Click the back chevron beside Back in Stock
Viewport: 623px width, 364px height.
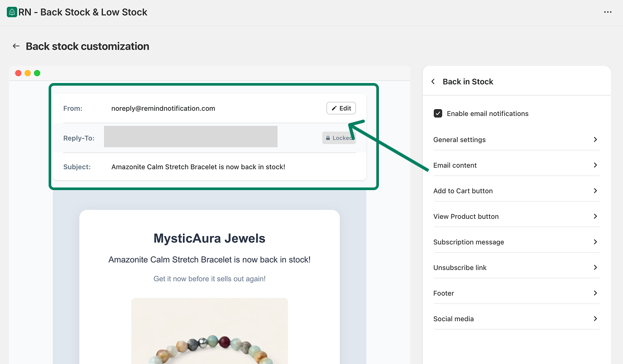433,81
